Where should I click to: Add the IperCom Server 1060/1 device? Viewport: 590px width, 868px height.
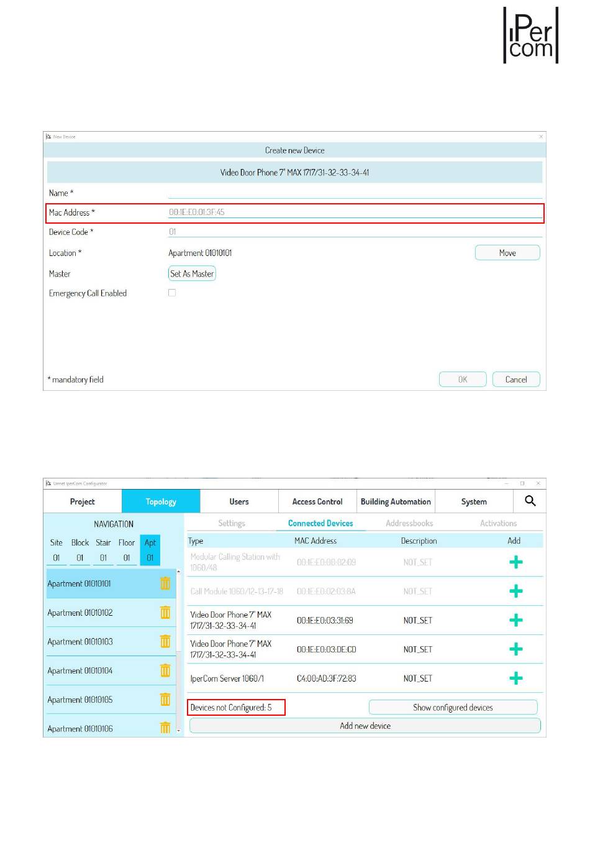(x=515, y=678)
